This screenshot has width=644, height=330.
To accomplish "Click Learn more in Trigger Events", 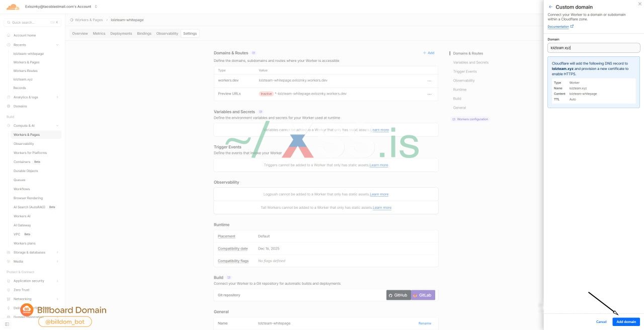I will pos(379,165).
